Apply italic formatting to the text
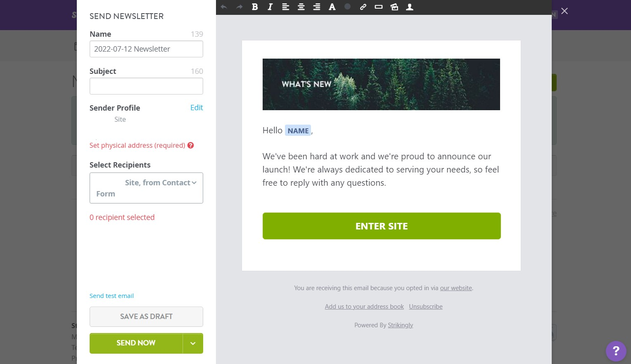Viewport: 631px width, 364px height. 270,7
